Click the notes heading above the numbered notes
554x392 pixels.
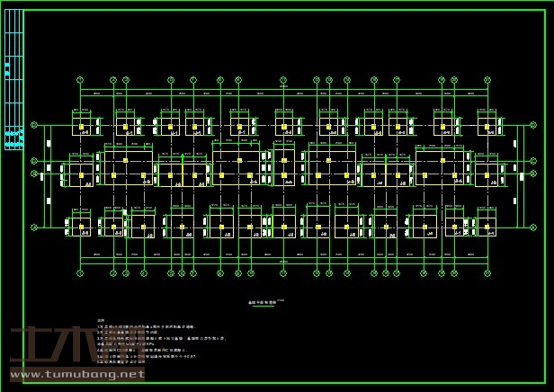tap(102, 320)
